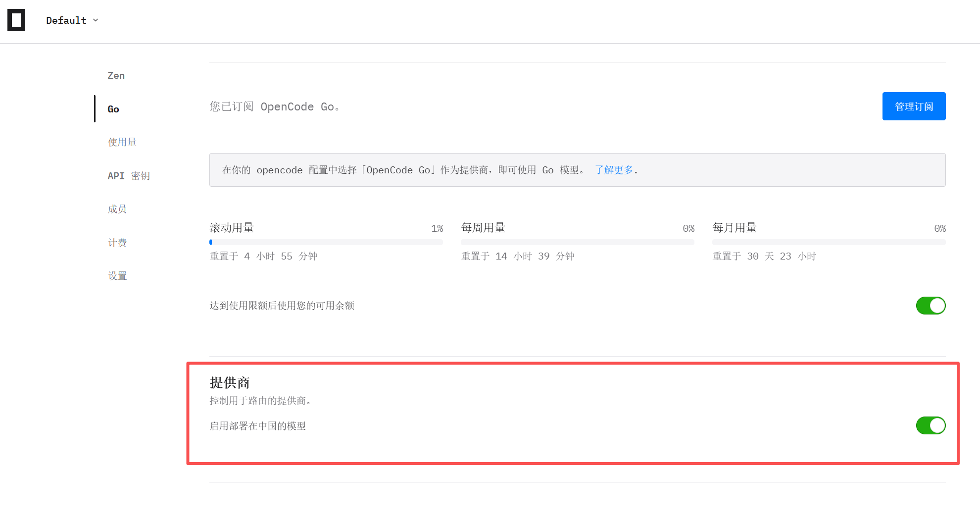
Task: Click the 每月用量 progress bar
Action: (829, 242)
